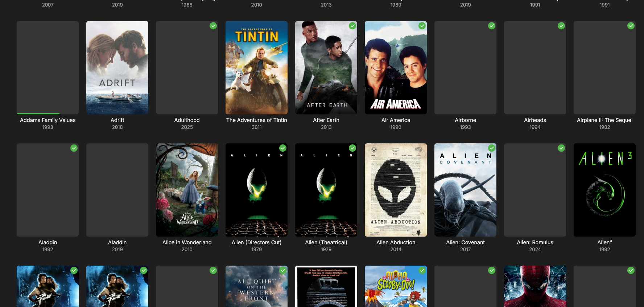Click the watched checkmark on Airborne
644x307 pixels.
[x=492, y=26]
